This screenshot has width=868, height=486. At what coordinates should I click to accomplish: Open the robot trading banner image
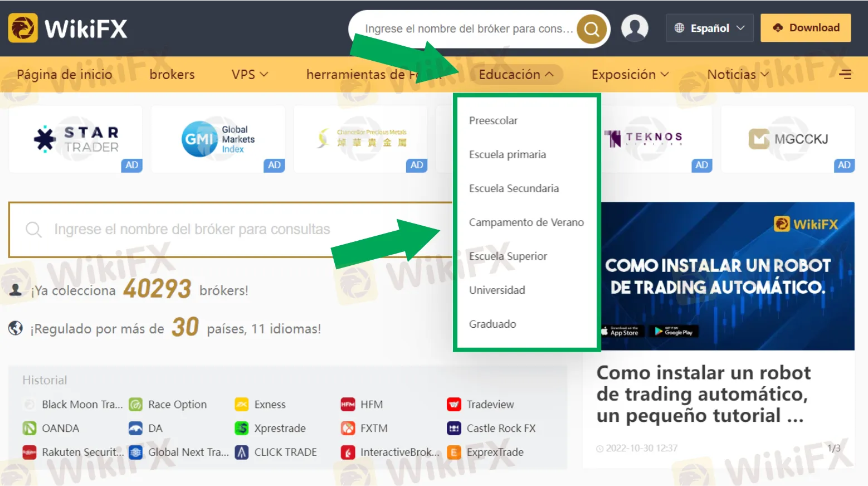(x=728, y=276)
